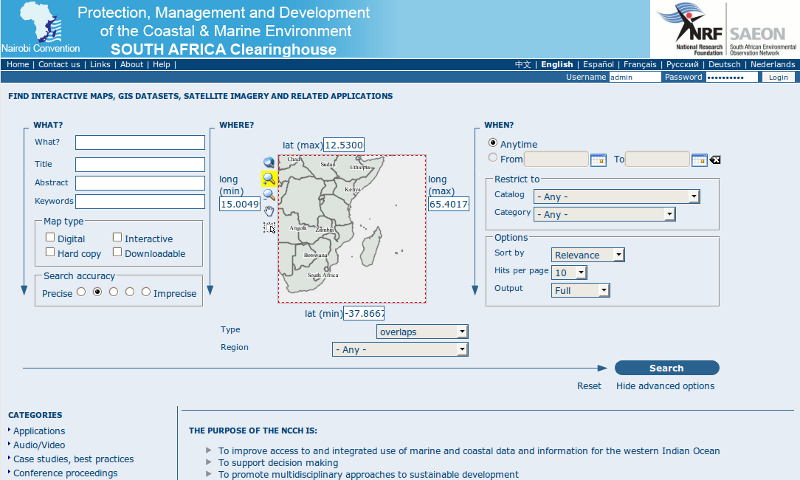800x480 pixels.
Task: Click the long (max) coordinate field
Action: (448, 204)
